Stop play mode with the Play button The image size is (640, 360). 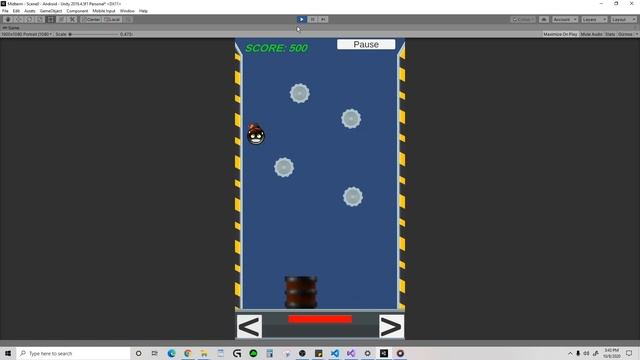tap(301, 19)
